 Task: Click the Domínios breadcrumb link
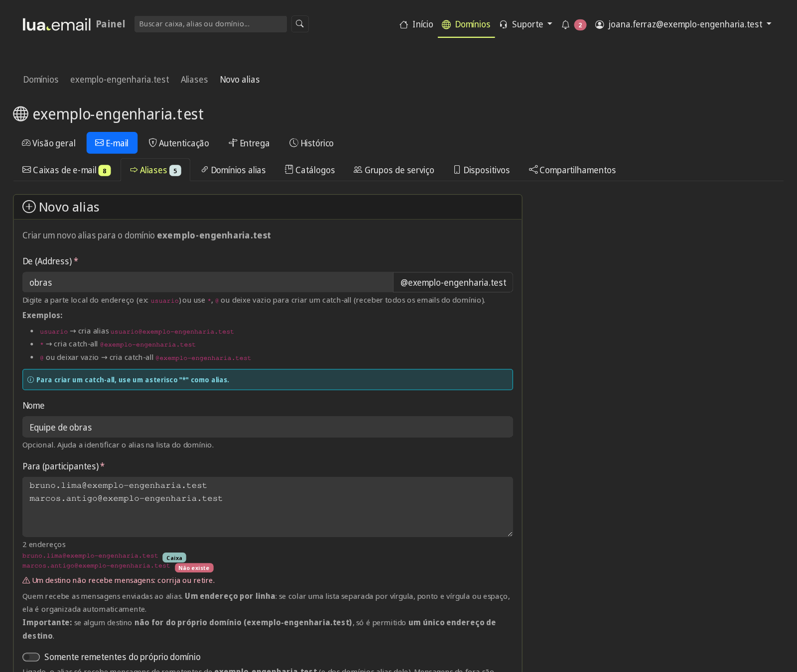point(41,80)
